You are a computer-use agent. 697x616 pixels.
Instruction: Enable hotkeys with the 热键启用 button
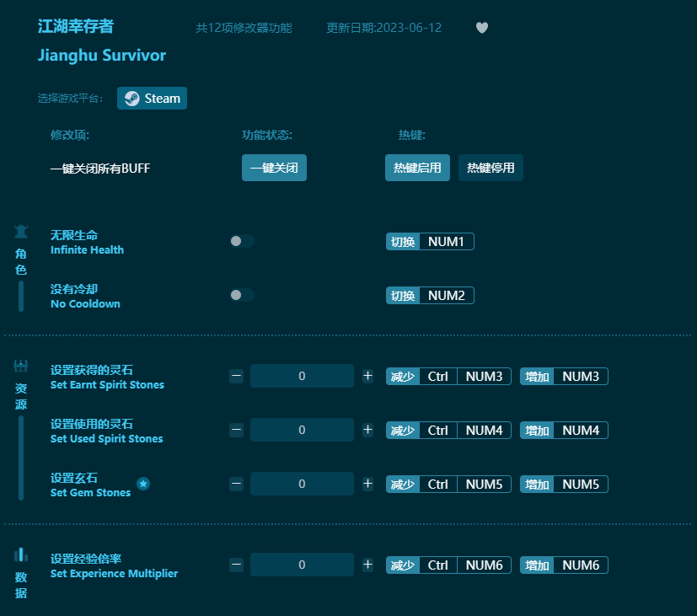point(417,168)
